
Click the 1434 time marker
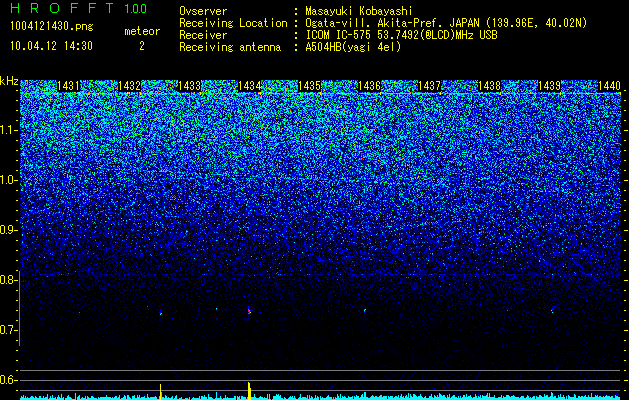click(x=250, y=86)
